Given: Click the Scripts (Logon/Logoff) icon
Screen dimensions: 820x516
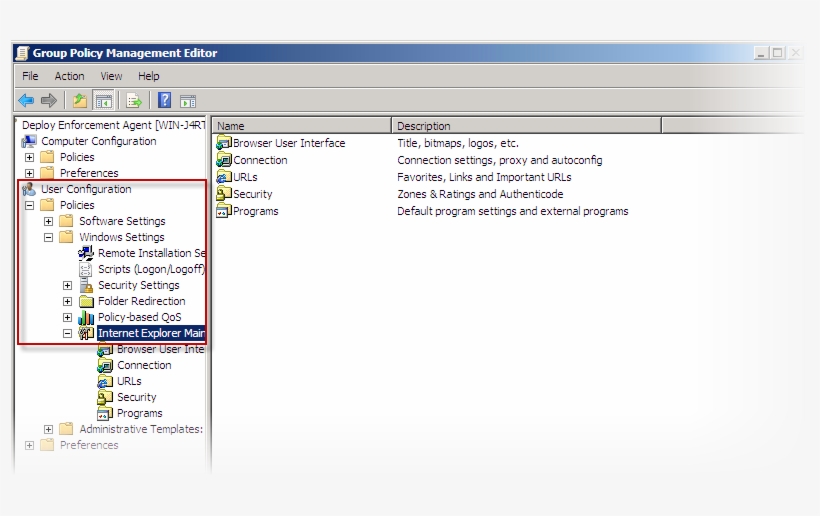Looking at the screenshot, I should pyautogui.click(x=86, y=269).
